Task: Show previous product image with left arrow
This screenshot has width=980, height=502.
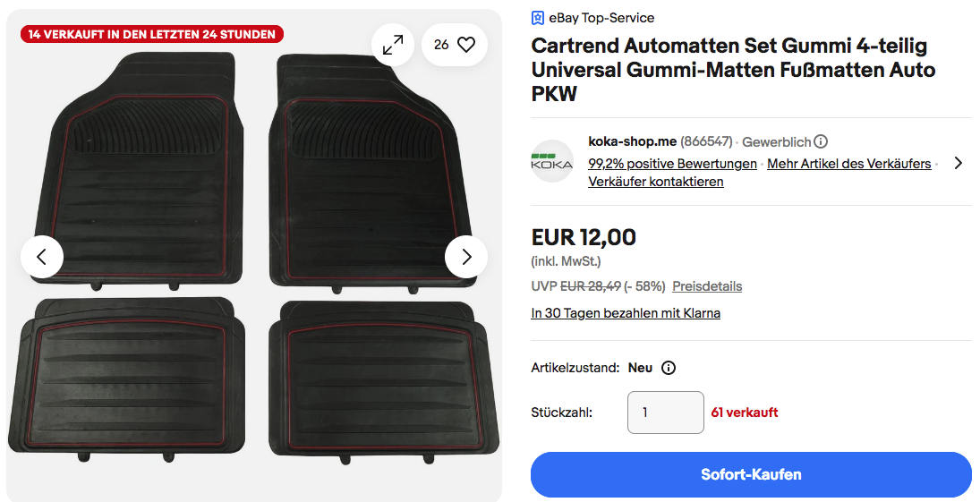Action: [x=42, y=257]
